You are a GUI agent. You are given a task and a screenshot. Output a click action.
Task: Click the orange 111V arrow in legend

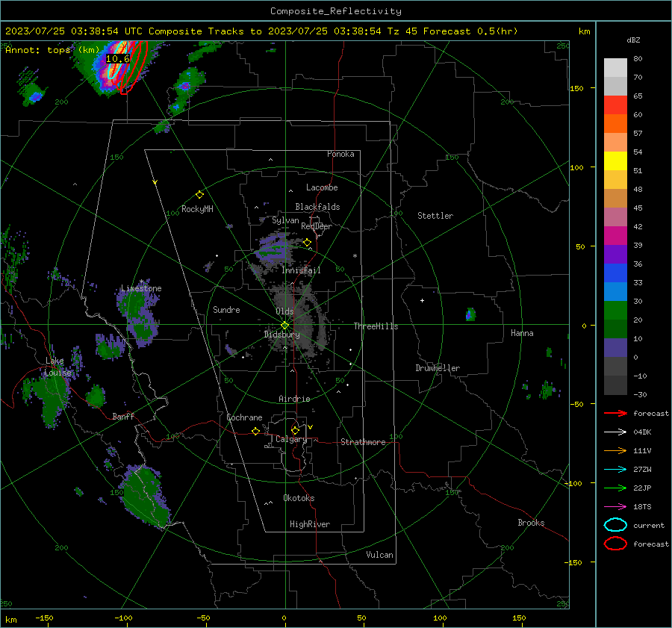point(615,450)
